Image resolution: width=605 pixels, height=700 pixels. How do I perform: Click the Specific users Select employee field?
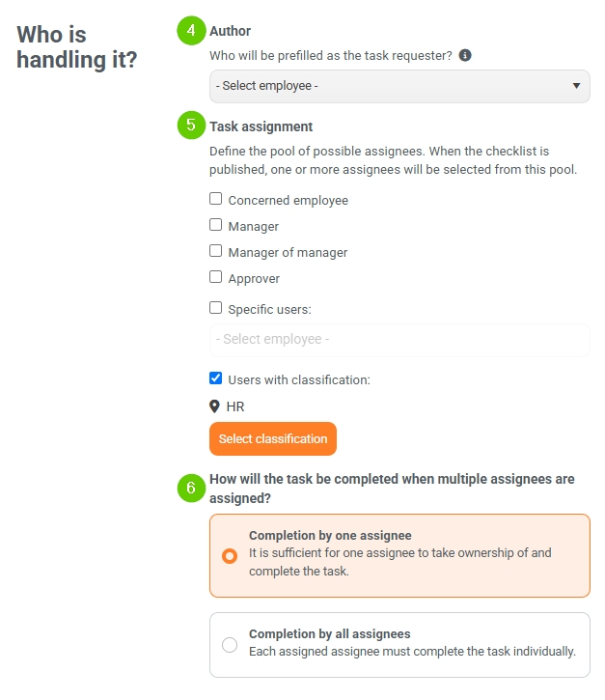pyautogui.click(x=399, y=340)
